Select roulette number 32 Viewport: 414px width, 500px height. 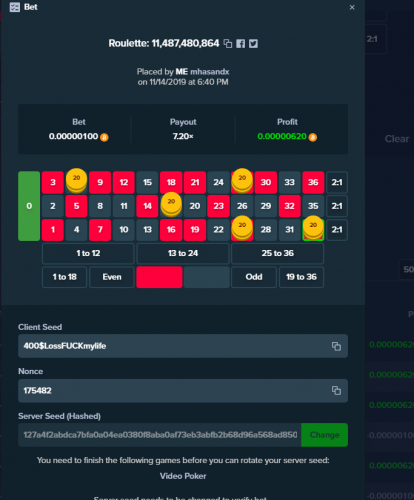tap(290, 206)
